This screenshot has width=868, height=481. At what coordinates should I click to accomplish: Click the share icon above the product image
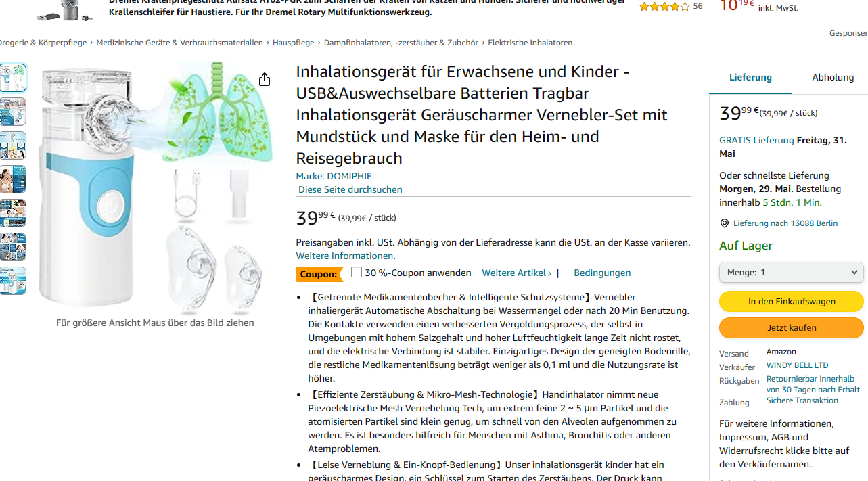click(265, 80)
